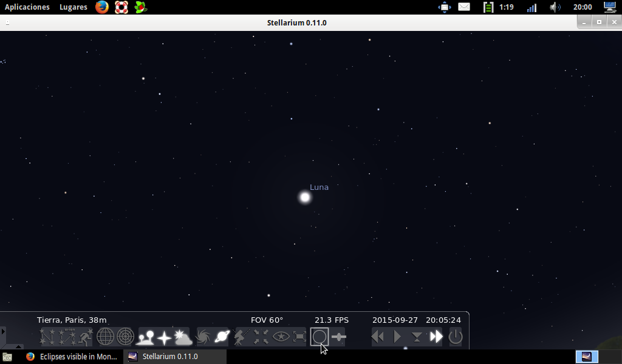622x364 pixels.
Task: Show the azimuthal grid
Action: 125,337
